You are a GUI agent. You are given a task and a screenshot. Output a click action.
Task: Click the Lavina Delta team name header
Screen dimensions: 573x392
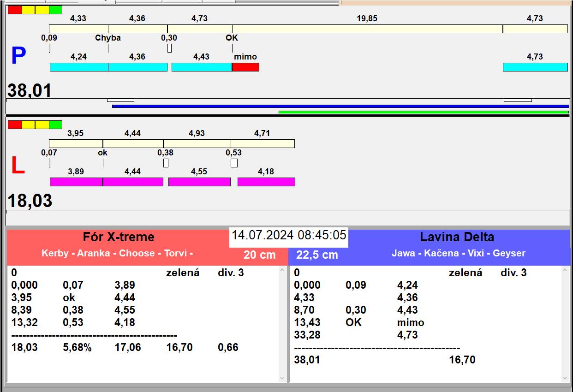(x=457, y=237)
